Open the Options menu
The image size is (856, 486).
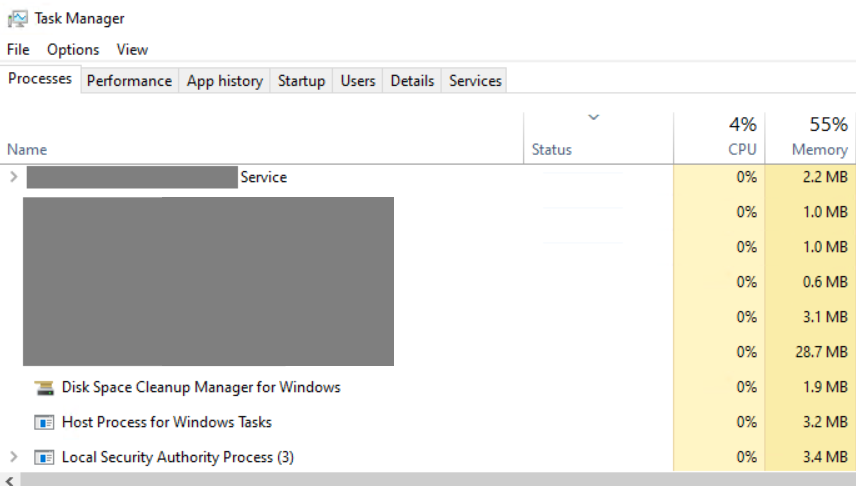tap(73, 49)
